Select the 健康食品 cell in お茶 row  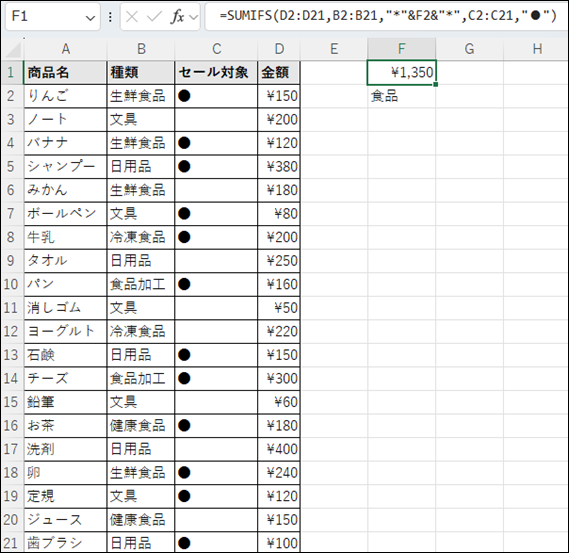[x=141, y=425]
